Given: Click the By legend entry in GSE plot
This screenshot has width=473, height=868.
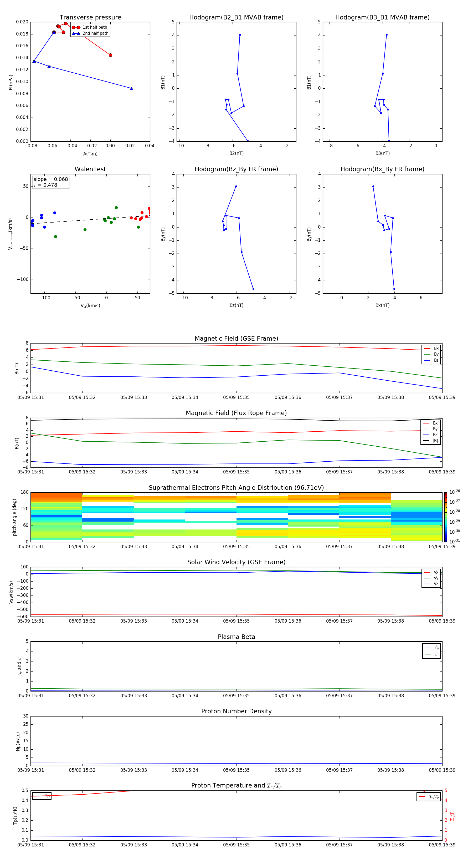Looking at the screenshot, I should click(431, 354).
